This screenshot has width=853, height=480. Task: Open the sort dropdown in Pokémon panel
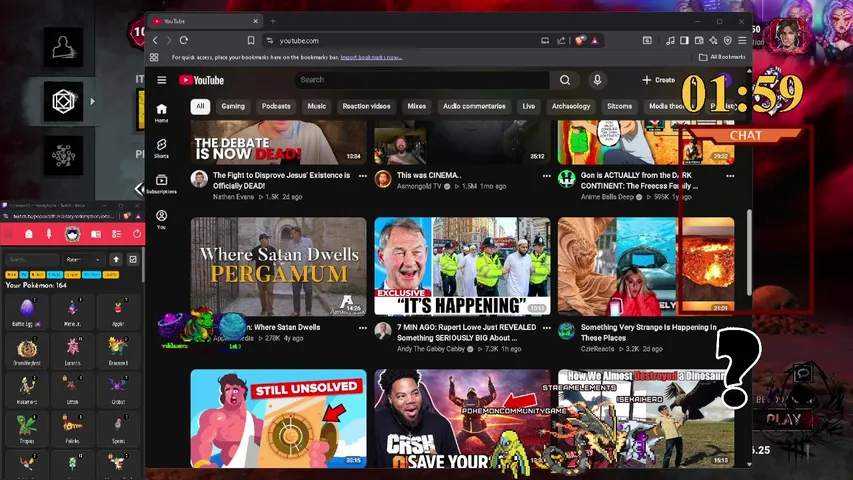(x=83, y=260)
